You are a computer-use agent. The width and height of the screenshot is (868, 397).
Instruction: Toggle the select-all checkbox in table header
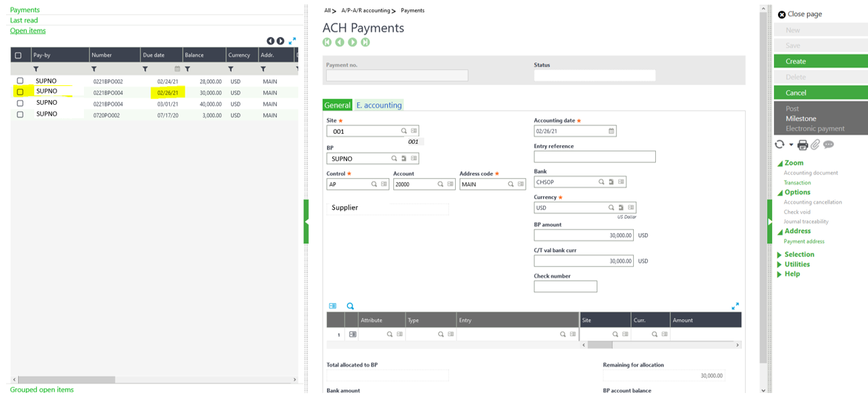coord(18,55)
